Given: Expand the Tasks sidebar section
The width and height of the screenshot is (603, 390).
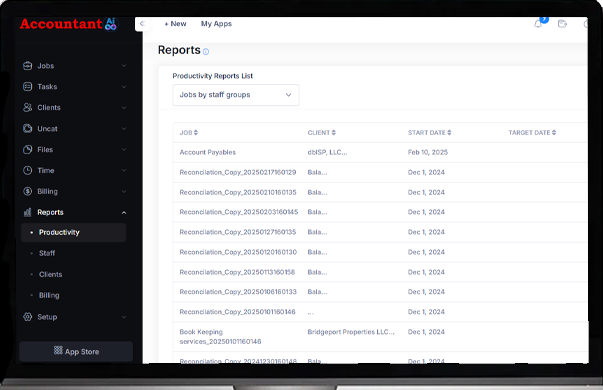Looking at the screenshot, I should coord(124,87).
